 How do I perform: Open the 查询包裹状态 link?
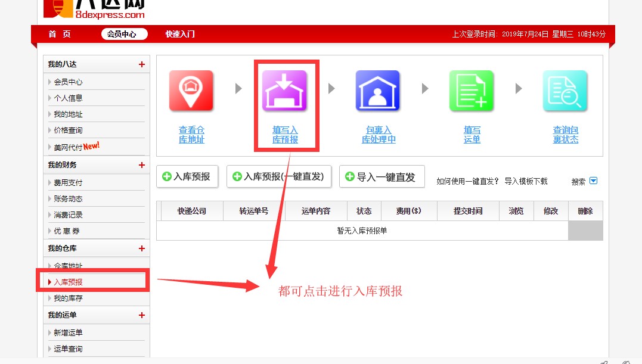[566, 135]
